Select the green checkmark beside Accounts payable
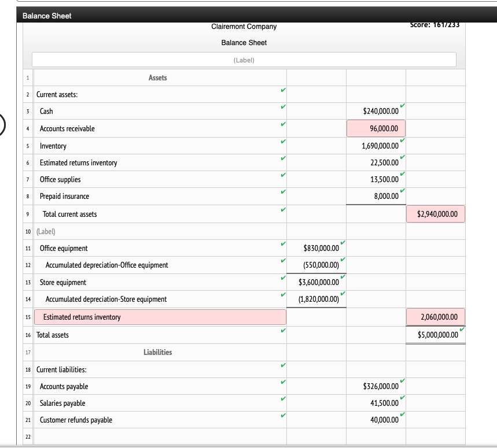The width and height of the screenshot is (497, 448). coord(401,382)
